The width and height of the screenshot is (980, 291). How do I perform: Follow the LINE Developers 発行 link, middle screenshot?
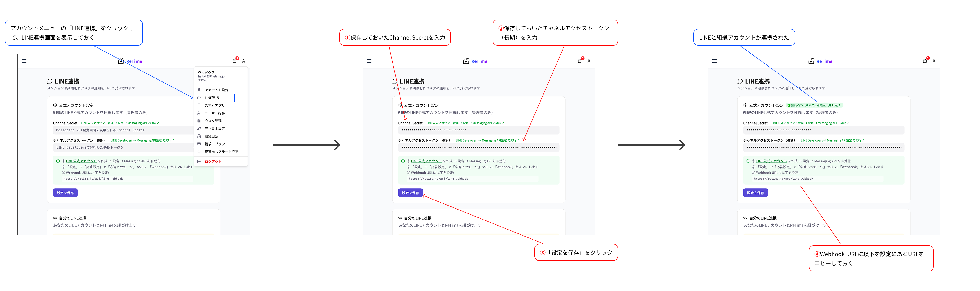[x=487, y=141]
